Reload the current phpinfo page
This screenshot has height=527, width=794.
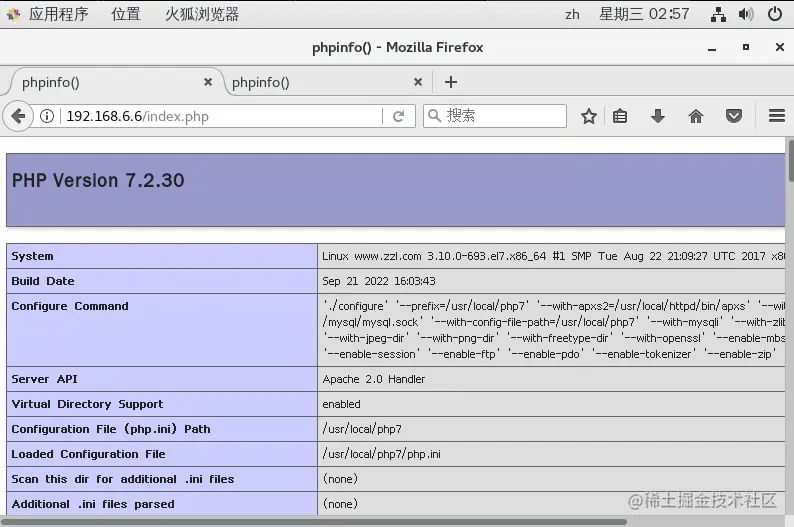click(x=399, y=116)
